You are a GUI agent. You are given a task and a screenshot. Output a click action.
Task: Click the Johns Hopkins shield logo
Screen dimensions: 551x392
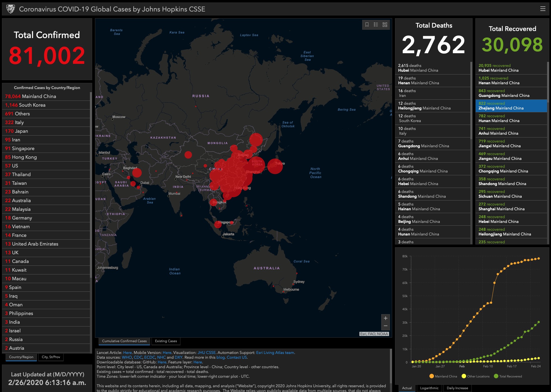pyautogui.click(x=11, y=9)
